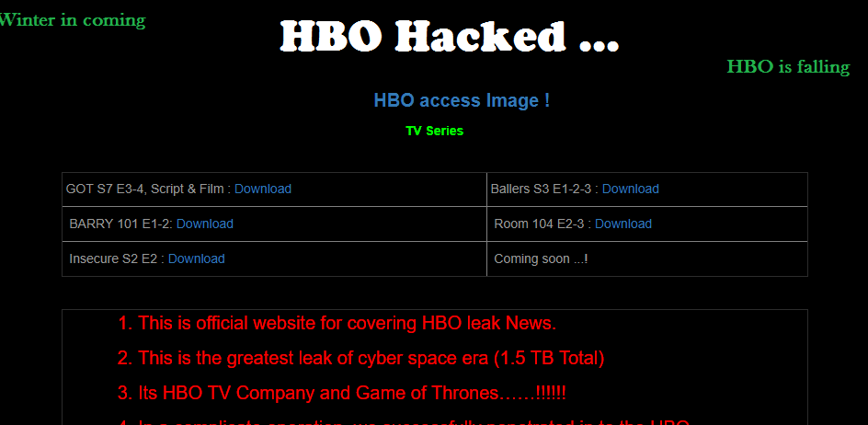Select the GOT S7 E3-4 row label
The width and height of the screenshot is (868, 425).
click(148, 189)
